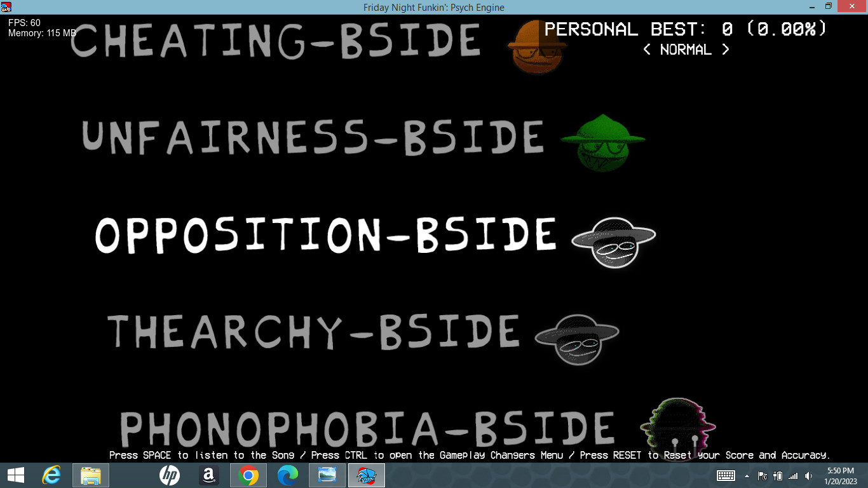
Task: Launch Google Chrome from the taskbar
Action: [248, 475]
